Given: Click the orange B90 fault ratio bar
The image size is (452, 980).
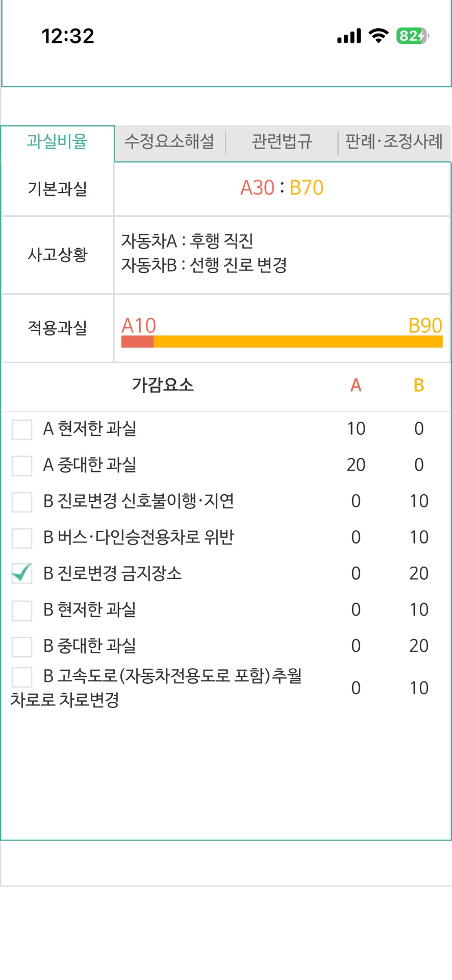Looking at the screenshot, I should click(x=298, y=341).
